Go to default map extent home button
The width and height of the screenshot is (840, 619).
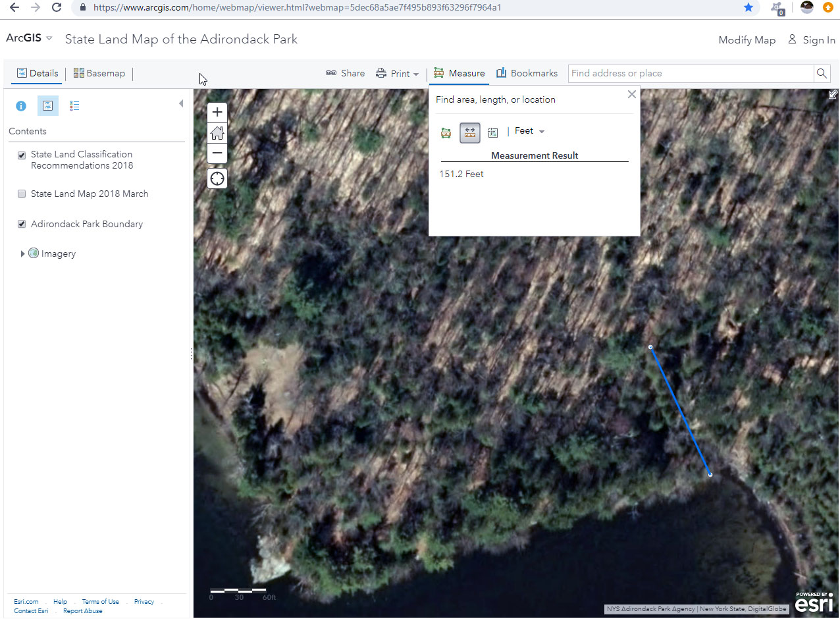(217, 133)
